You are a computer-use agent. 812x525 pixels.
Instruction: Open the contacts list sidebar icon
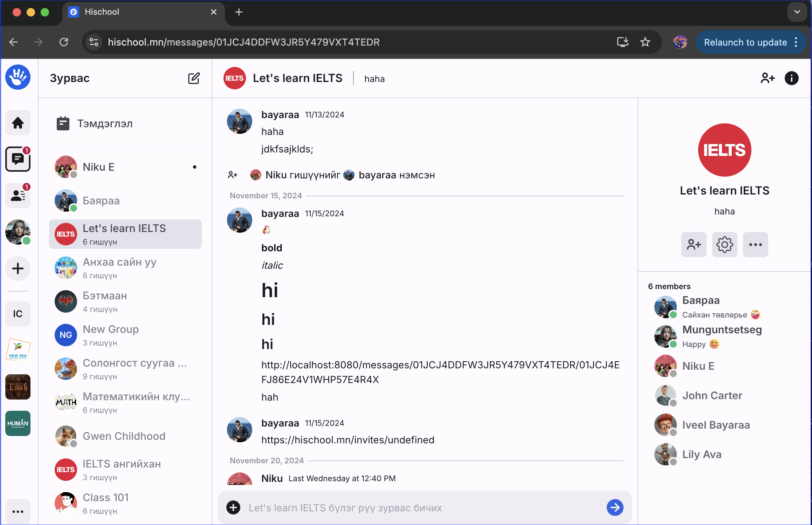[18, 196]
